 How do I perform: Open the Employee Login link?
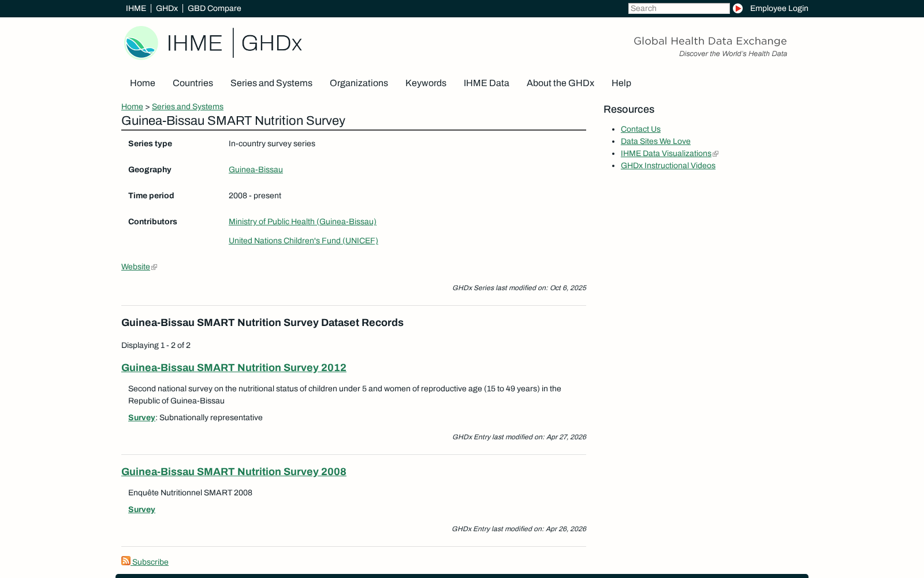779,8
